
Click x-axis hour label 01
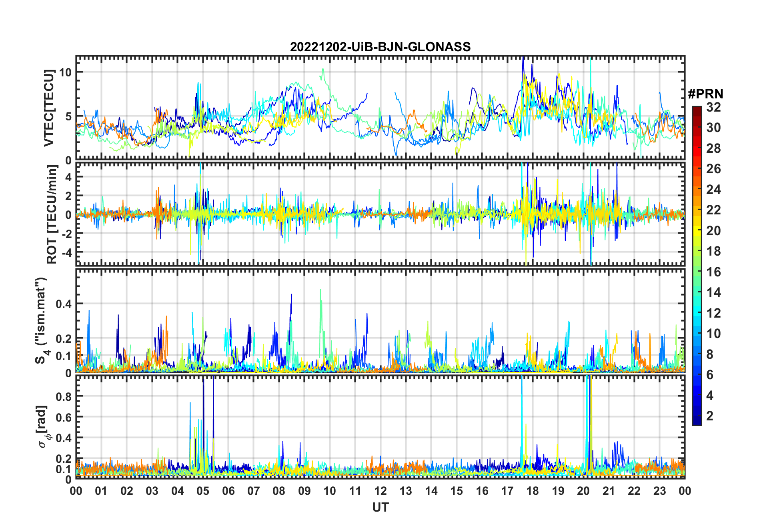pyautogui.click(x=101, y=491)
